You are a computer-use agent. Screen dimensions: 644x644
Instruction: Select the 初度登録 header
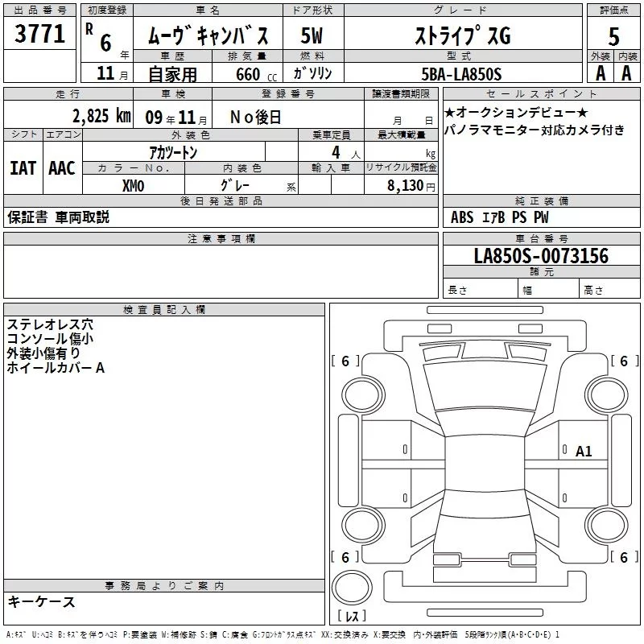(107, 10)
